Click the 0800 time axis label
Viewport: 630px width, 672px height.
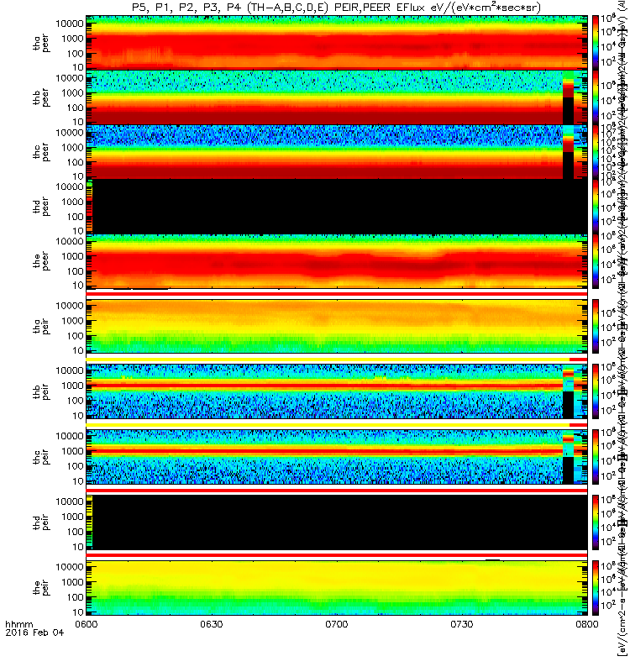(586, 624)
